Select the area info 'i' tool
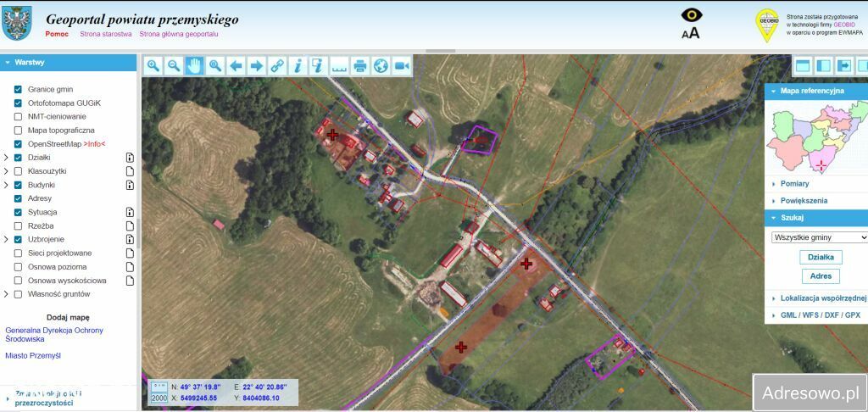This screenshot has width=868, height=412. click(319, 66)
